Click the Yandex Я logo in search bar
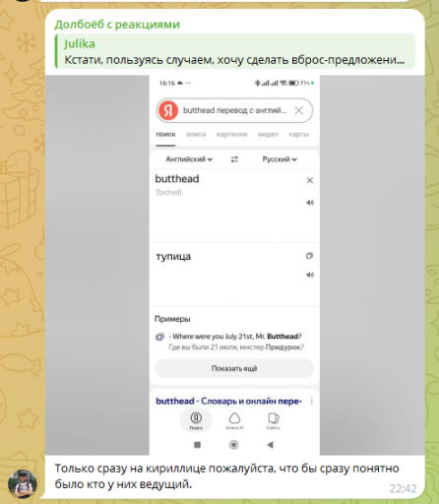439x504 pixels. pos(168,110)
